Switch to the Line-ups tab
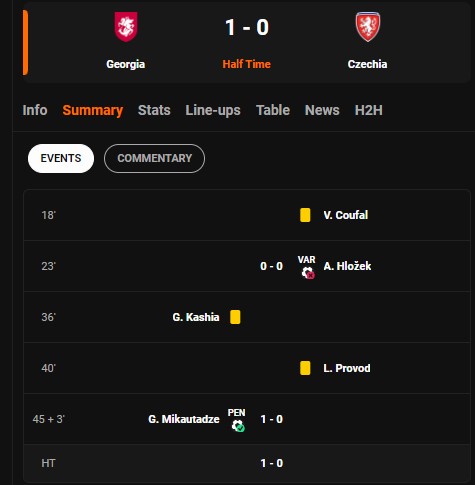 tap(213, 110)
